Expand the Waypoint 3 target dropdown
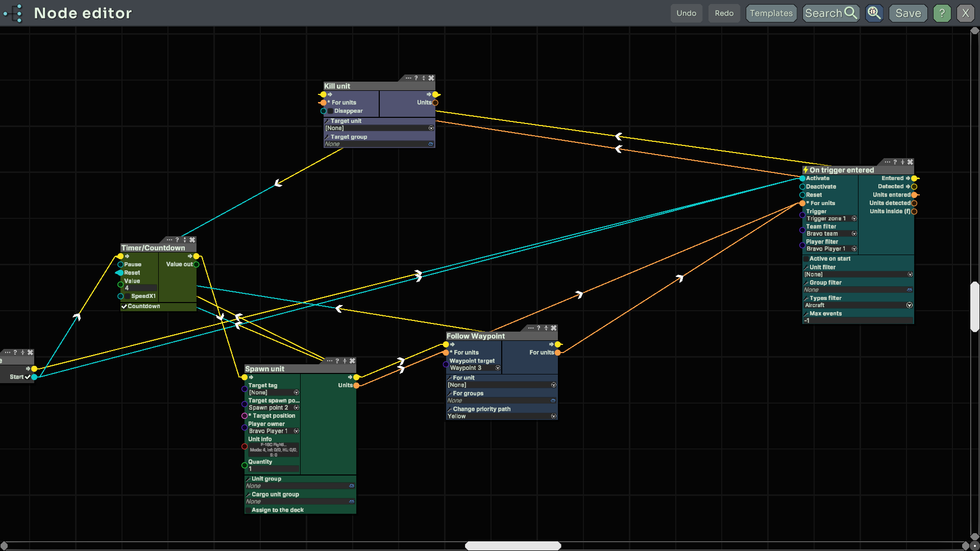The image size is (980, 551). pyautogui.click(x=498, y=368)
